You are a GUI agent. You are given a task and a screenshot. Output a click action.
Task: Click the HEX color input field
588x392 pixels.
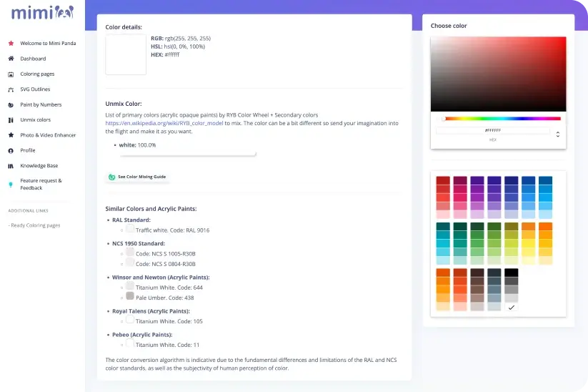[x=493, y=131]
